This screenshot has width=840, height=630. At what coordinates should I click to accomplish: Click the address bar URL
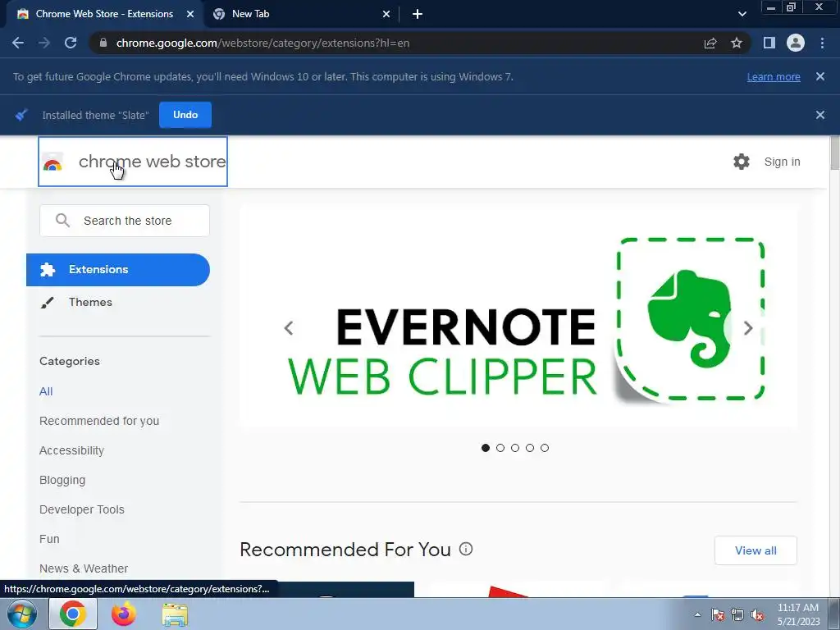(262, 43)
